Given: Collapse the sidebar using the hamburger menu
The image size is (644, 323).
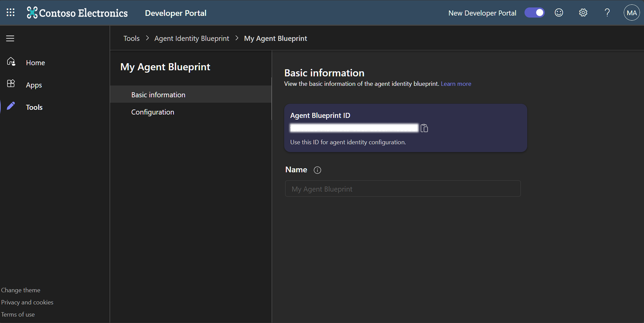Looking at the screenshot, I should pyautogui.click(x=10, y=39).
